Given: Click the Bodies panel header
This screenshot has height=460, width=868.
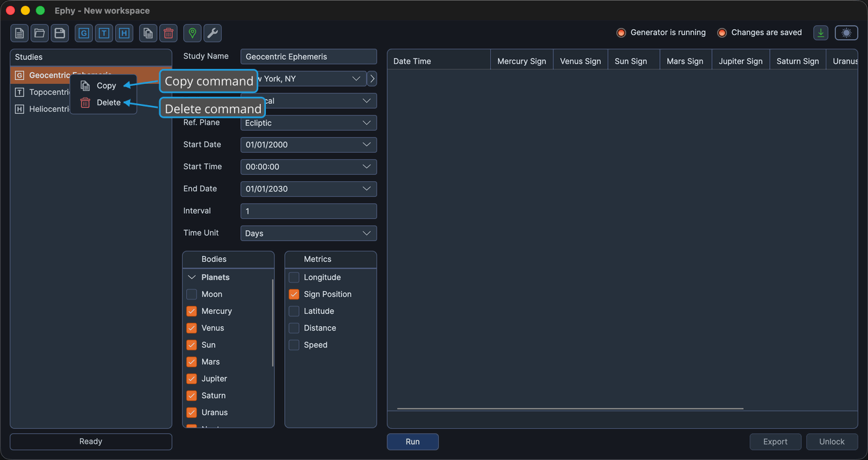Looking at the screenshot, I should [x=228, y=259].
